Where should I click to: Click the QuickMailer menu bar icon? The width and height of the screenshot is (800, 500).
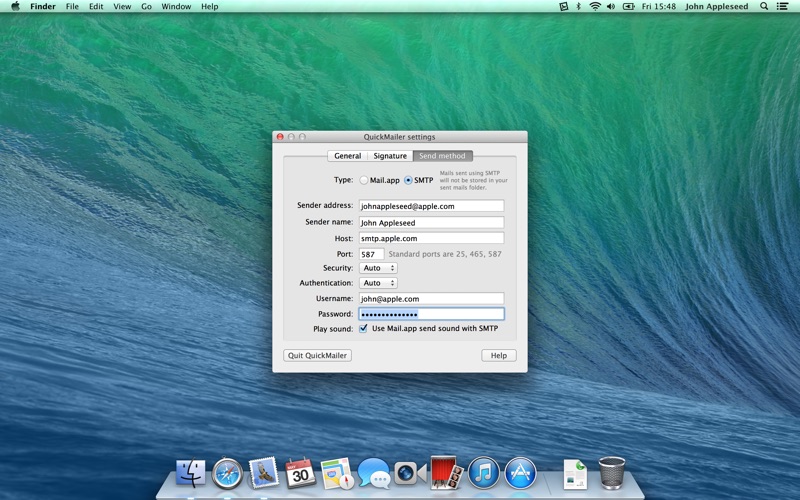pyautogui.click(x=563, y=6)
